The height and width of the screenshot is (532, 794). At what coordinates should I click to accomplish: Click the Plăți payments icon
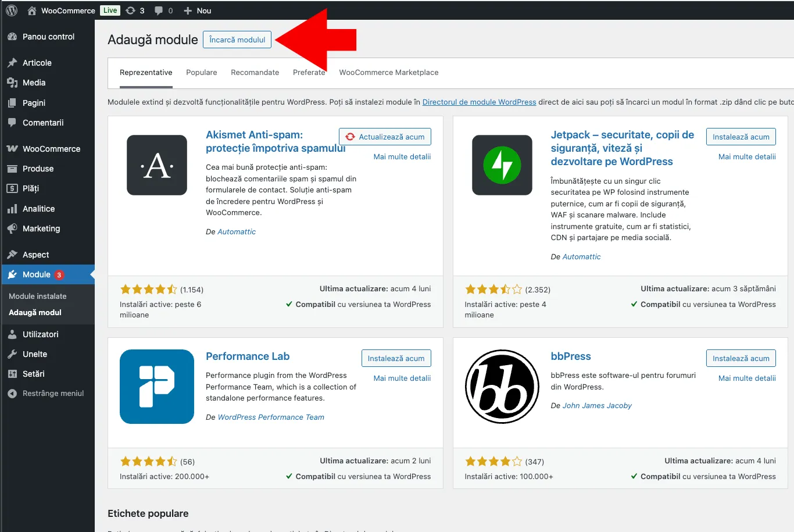12,188
